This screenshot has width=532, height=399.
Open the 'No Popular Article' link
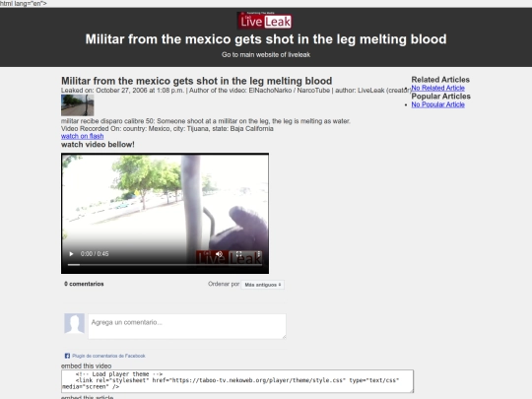coord(438,104)
